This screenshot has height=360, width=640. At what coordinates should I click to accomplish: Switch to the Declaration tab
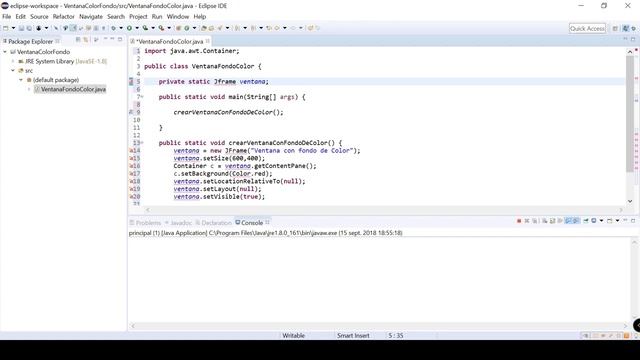click(x=213, y=223)
